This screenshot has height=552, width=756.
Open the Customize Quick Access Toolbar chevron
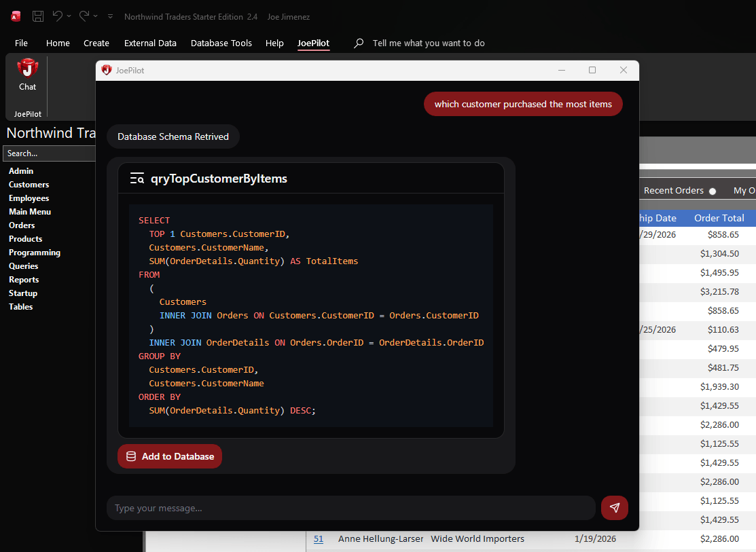pyautogui.click(x=110, y=17)
